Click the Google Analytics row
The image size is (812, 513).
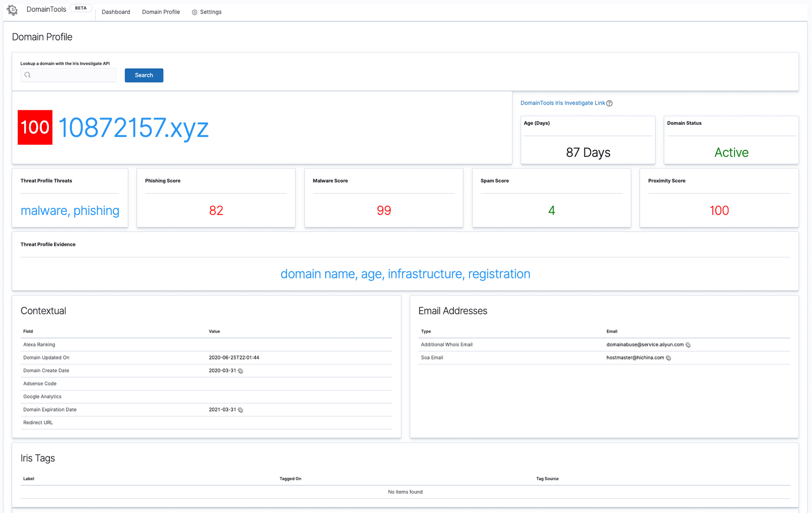point(207,397)
